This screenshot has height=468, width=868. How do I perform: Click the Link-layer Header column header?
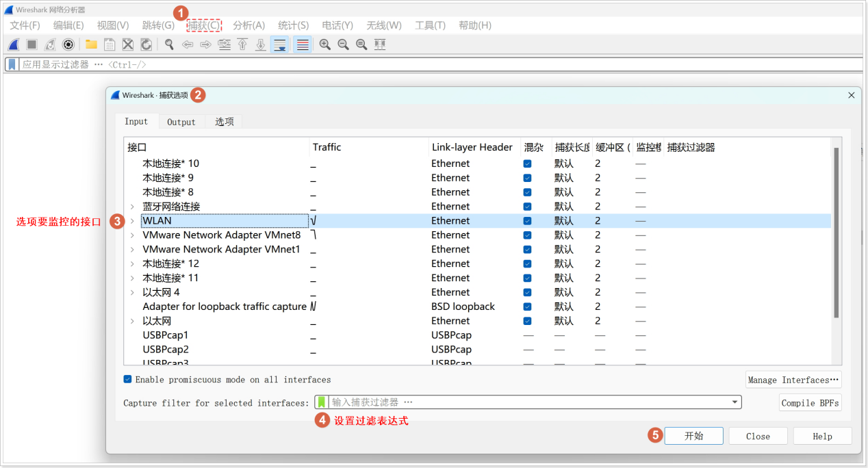click(x=472, y=147)
